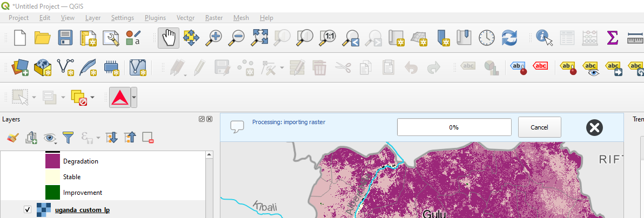Uncheck the uganda_custom_lp layer checkbox
The height and width of the screenshot is (218, 644).
point(28,210)
